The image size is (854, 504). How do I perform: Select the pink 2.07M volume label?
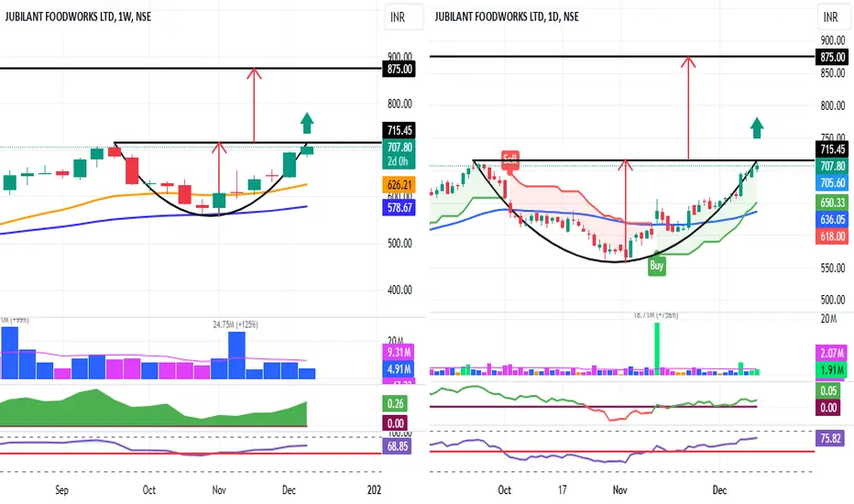[x=832, y=353]
